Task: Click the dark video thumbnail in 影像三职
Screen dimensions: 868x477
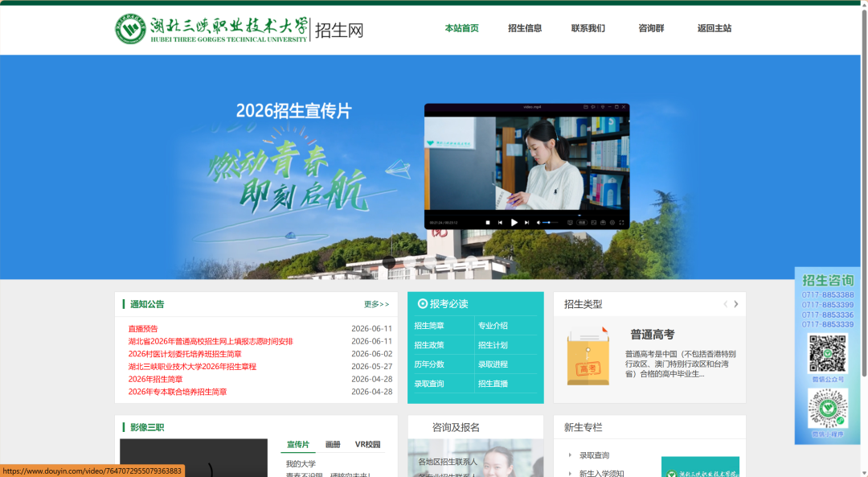Action: [x=194, y=458]
